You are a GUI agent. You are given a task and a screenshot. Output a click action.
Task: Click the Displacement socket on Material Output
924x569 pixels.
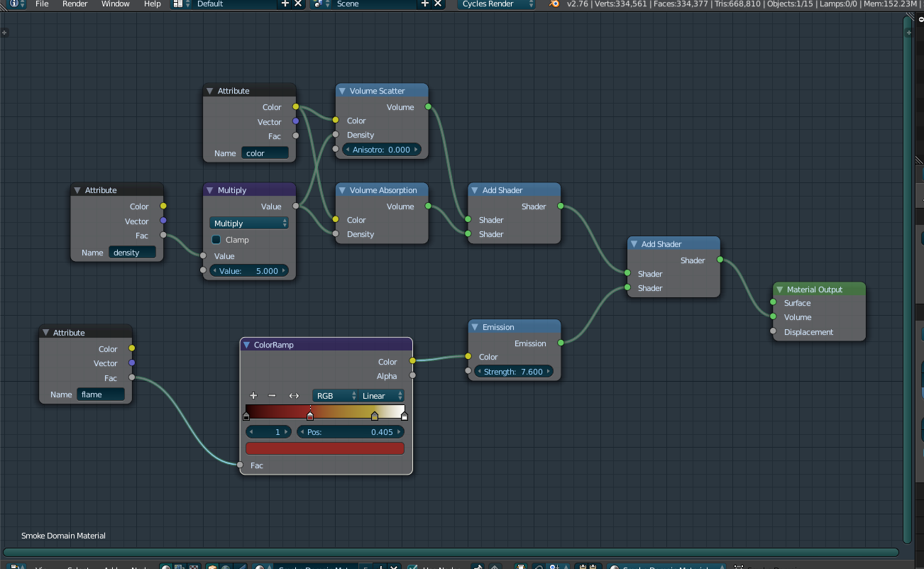click(x=773, y=331)
